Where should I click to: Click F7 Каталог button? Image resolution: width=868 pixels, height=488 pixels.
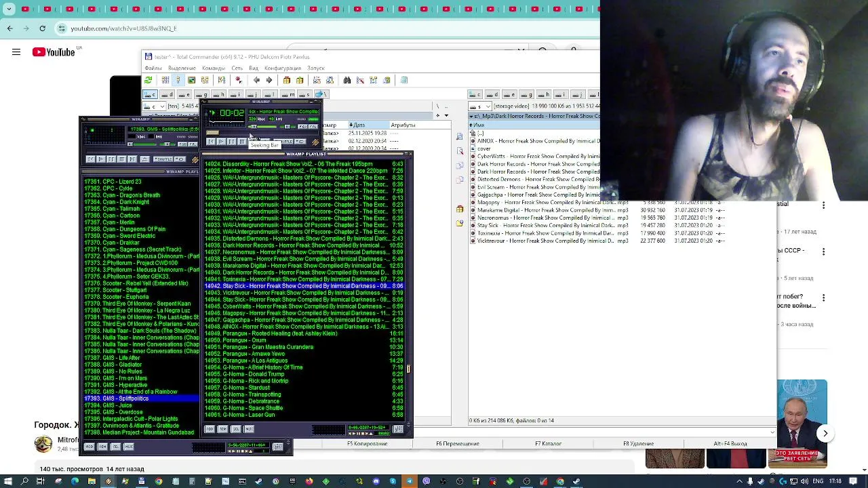point(548,443)
